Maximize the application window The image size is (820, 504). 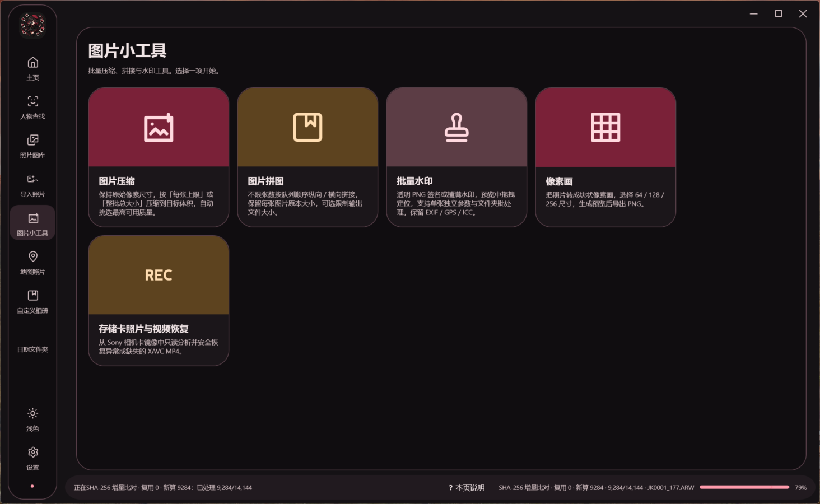(778, 13)
